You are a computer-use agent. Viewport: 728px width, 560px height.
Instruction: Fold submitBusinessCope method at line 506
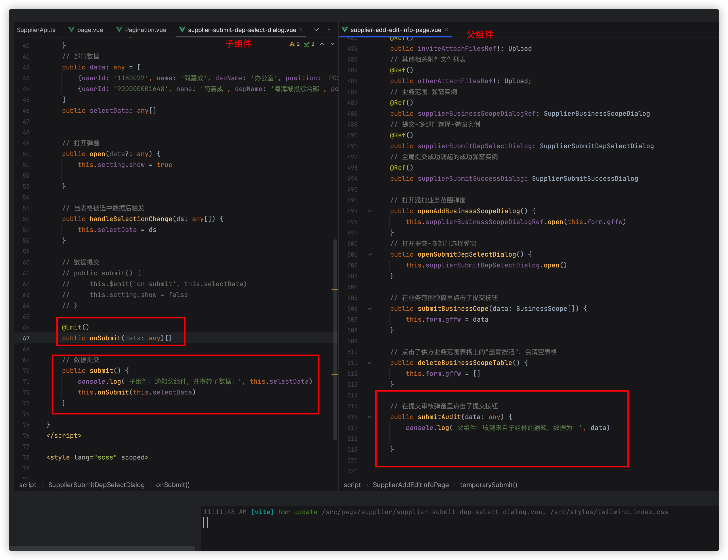pyautogui.click(x=369, y=309)
